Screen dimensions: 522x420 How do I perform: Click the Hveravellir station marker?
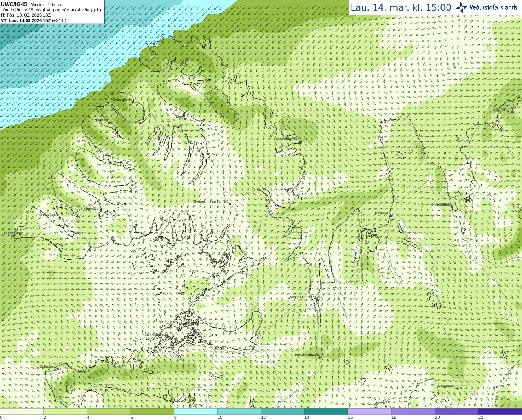(457, 388)
